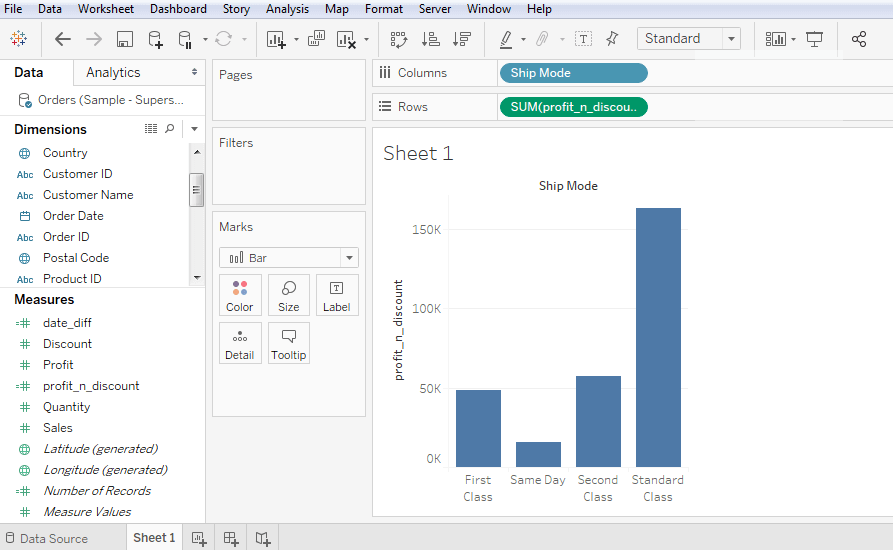This screenshot has width=893, height=550.
Task: Open dropdown next to Clear Sheet icon
Action: [x=366, y=39]
